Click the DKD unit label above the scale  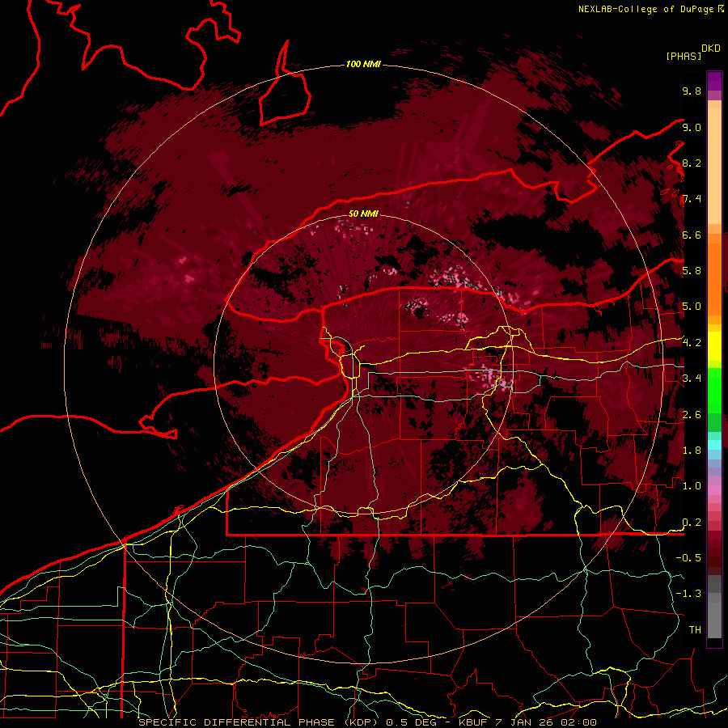(x=711, y=49)
